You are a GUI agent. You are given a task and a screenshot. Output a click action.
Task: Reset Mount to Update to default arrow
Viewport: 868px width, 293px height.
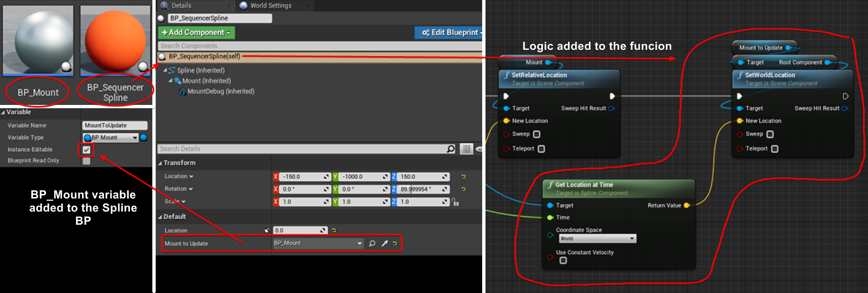[x=395, y=243]
